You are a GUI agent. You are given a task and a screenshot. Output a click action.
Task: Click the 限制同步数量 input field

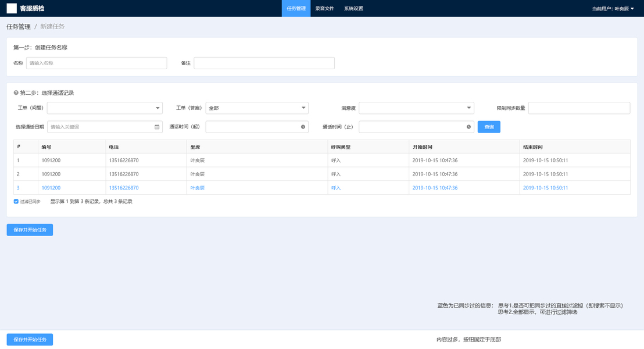579,108
